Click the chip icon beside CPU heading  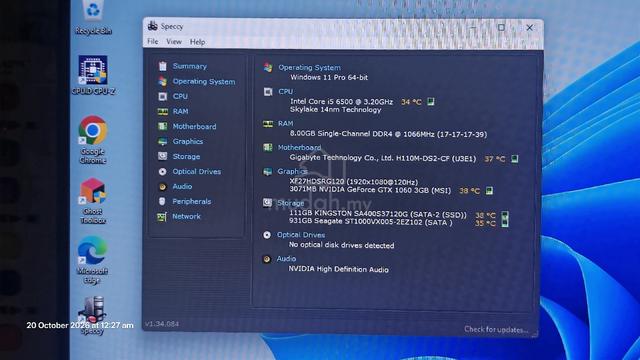tap(268, 92)
